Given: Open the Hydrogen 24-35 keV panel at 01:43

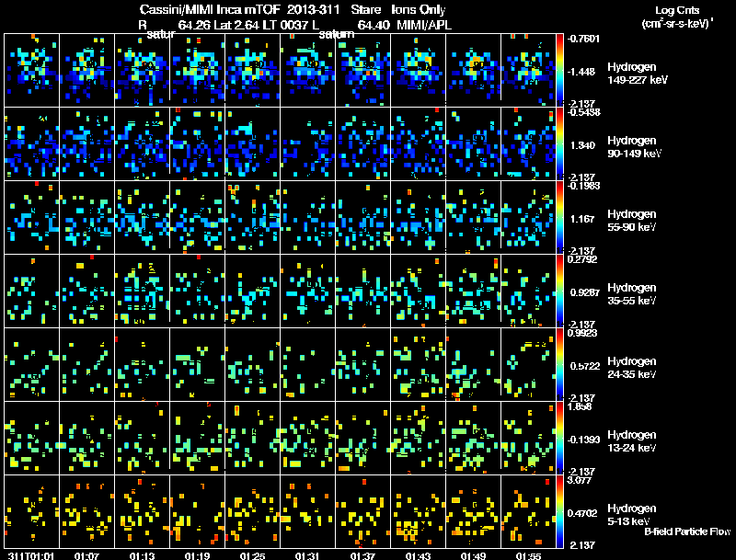Looking at the screenshot, I should point(418,364).
